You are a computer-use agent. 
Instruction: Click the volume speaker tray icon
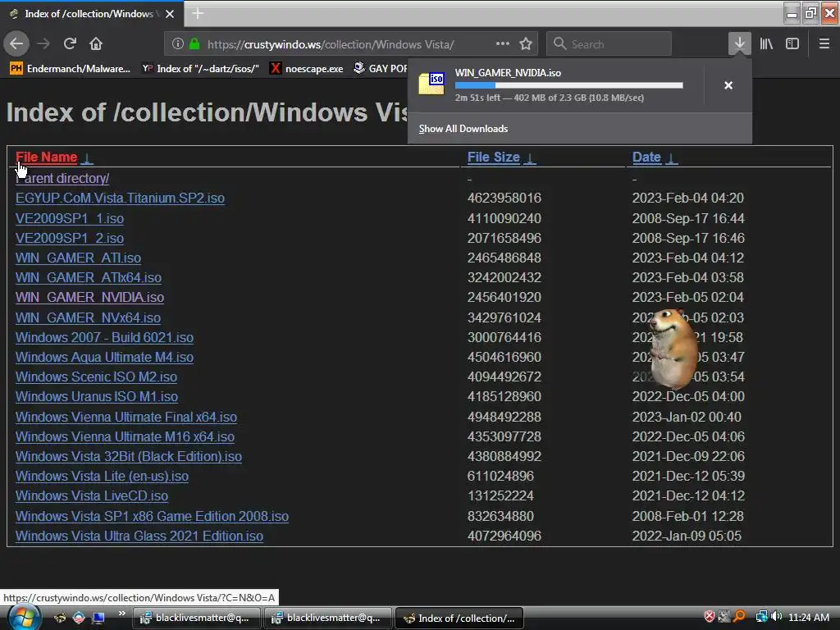[777, 617]
